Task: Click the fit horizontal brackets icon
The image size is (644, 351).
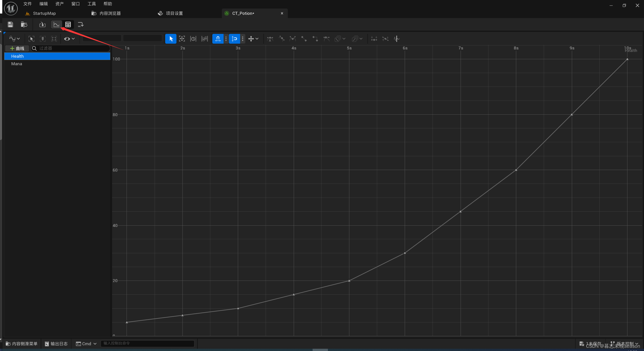Action: 54,39
